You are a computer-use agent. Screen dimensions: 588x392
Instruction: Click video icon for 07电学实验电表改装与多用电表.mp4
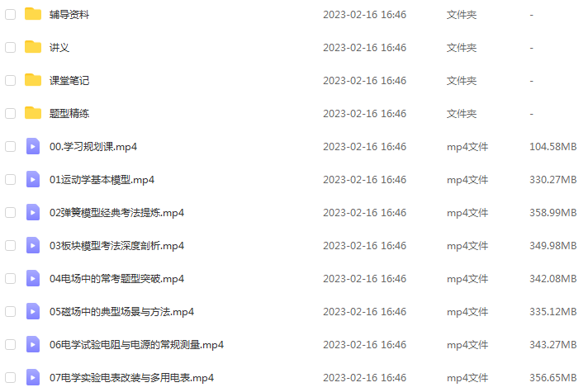click(x=33, y=377)
